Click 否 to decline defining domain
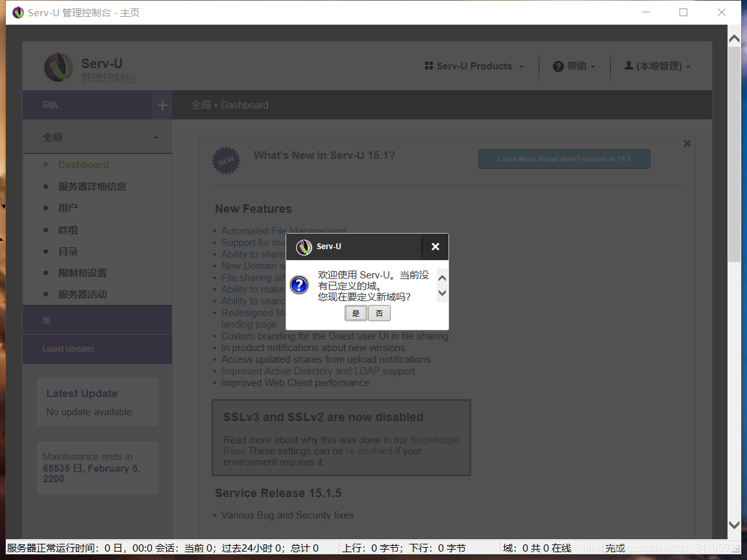Image resolution: width=747 pixels, height=560 pixels. coord(379,313)
